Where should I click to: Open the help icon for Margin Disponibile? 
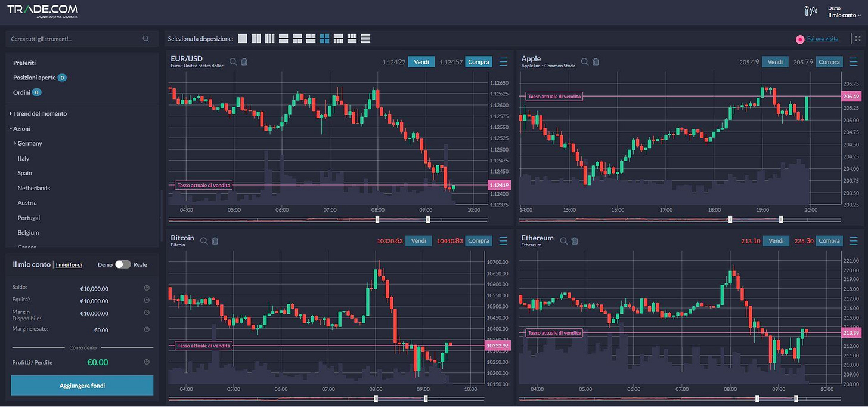tap(147, 313)
